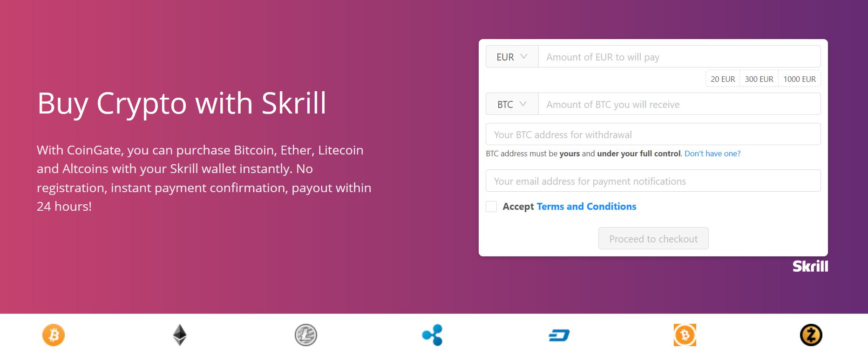
Task: Focus the email address for notifications field
Action: point(653,181)
